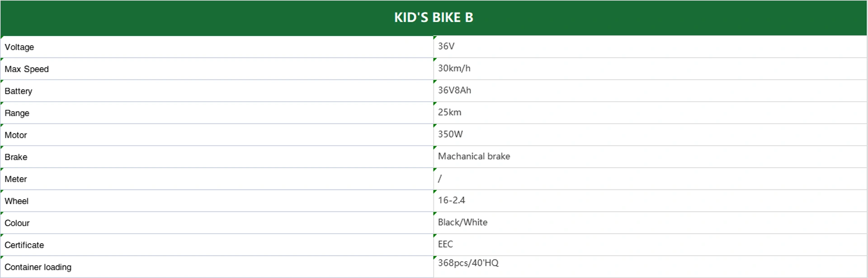Viewport: 868px width, 278px height.
Task: Select the KID'S BIKE B header cell
Action: click(x=434, y=18)
